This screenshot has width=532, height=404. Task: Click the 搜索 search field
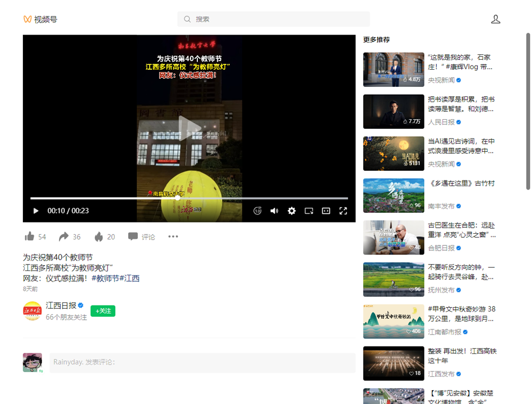coord(273,19)
